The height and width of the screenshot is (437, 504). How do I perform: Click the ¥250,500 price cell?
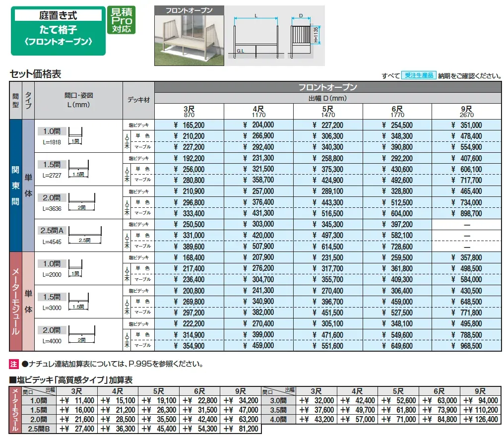tap(189, 224)
